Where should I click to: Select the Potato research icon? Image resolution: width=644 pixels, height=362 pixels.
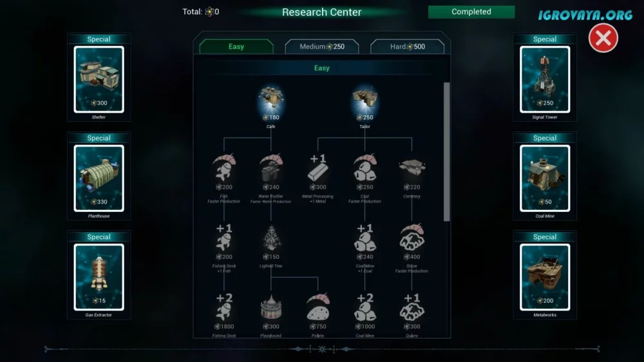318,307
